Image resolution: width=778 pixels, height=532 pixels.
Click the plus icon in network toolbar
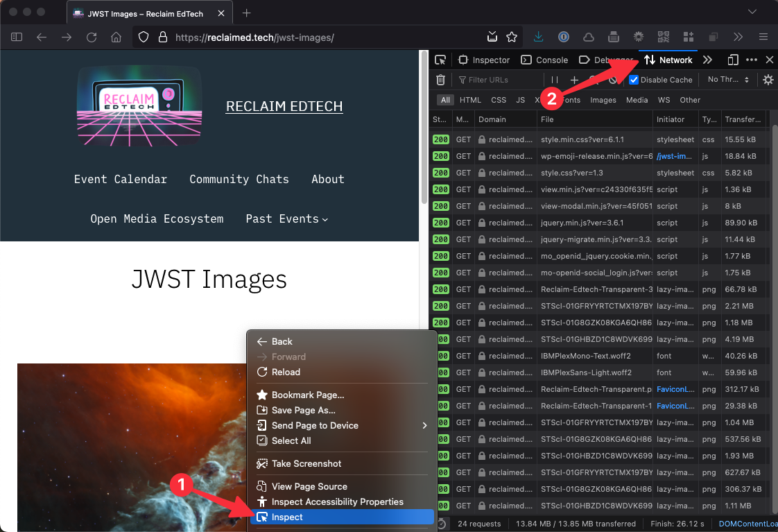click(574, 80)
